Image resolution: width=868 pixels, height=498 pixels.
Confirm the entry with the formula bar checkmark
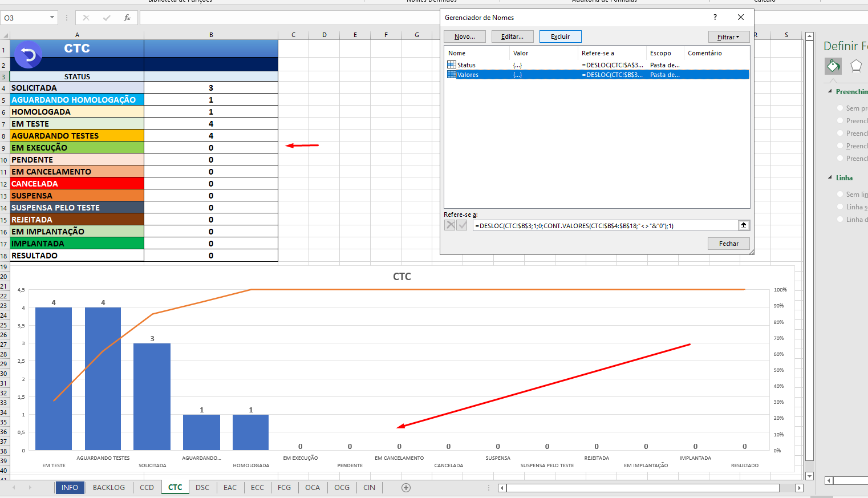tap(107, 18)
